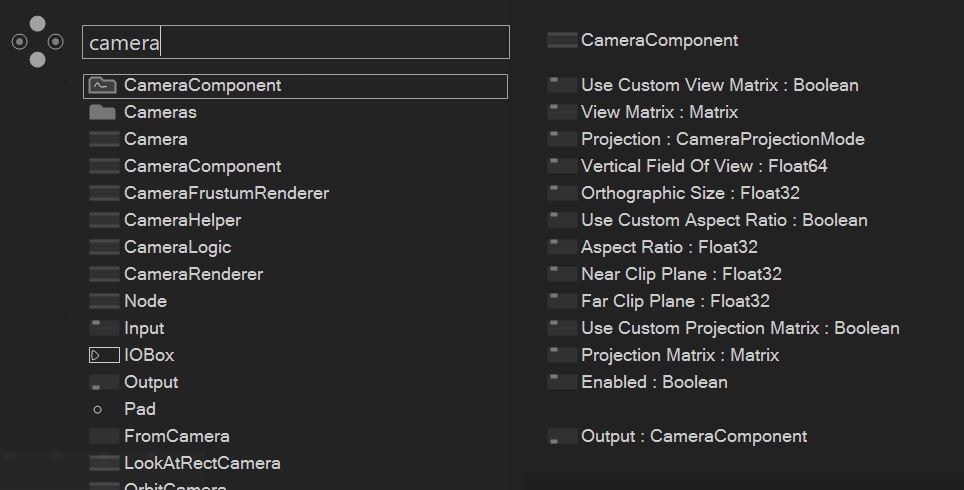Click the Output CameraComponent pin
Image resolution: width=964 pixels, height=490 pixels.
tap(563, 436)
